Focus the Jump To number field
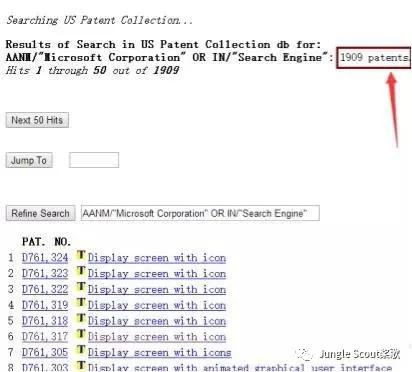Screen dimensions: 412x372 point(94,160)
